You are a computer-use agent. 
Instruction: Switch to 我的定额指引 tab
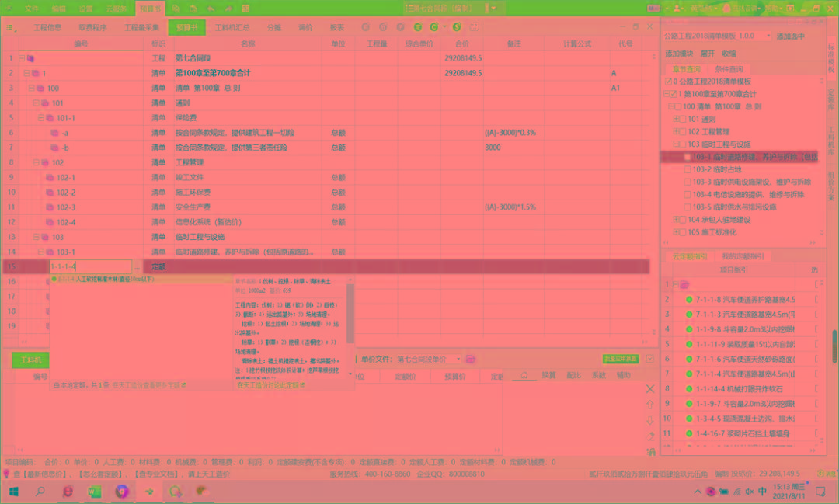[x=743, y=256]
